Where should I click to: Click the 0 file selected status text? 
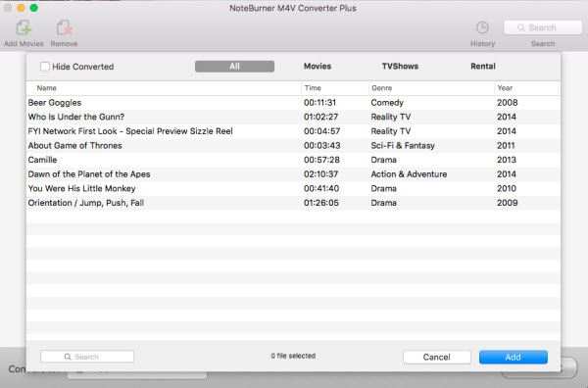coord(293,356)
